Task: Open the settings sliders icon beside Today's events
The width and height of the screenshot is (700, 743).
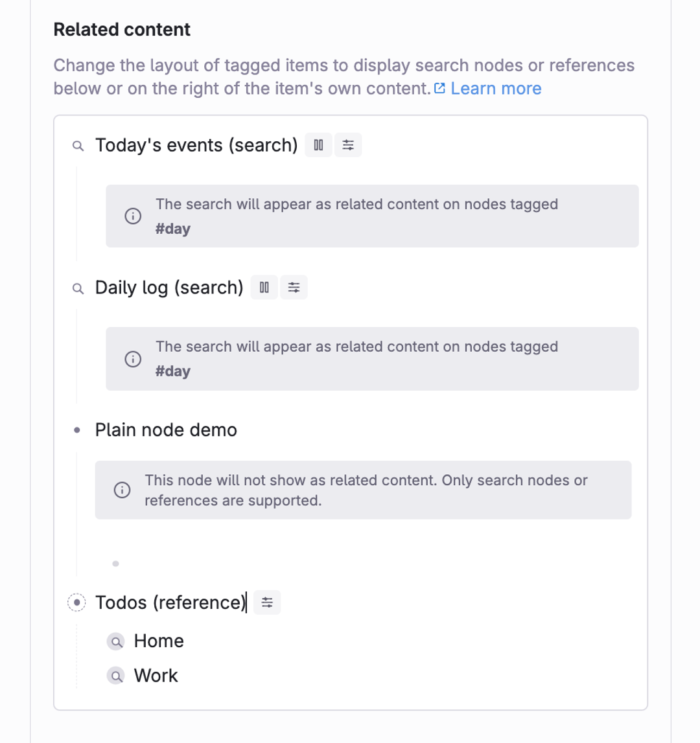Action: 348,145
